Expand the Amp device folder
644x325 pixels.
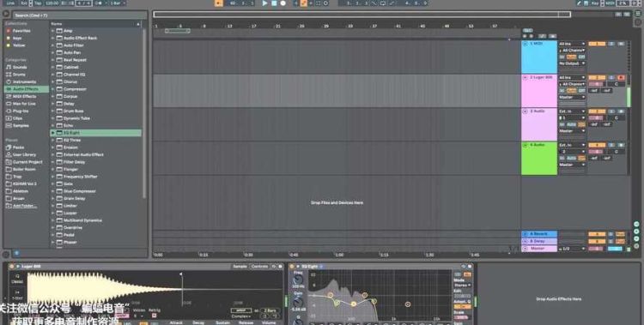point(53,31)
